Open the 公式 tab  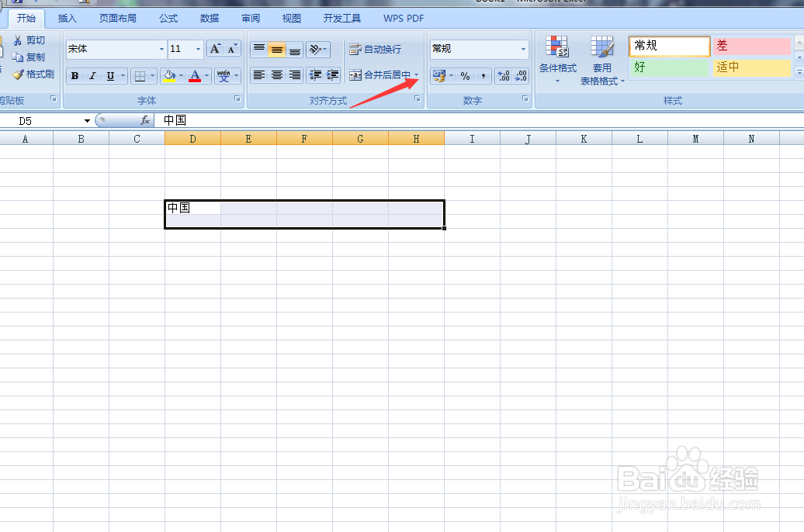point(168,19)
